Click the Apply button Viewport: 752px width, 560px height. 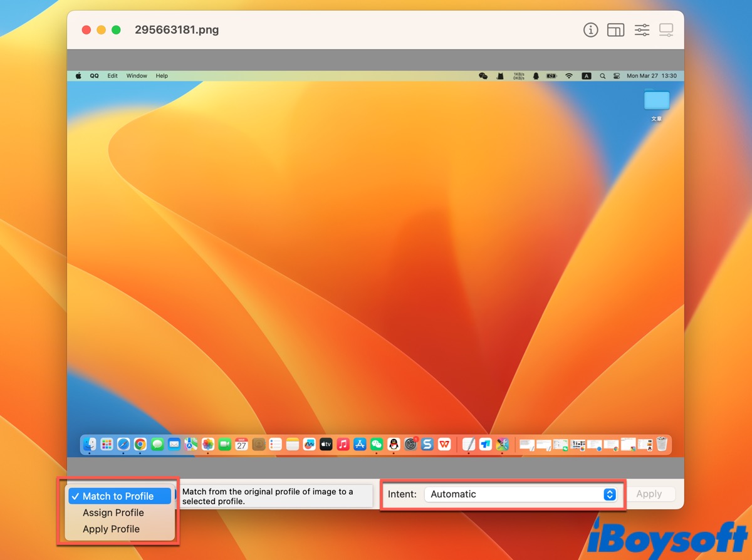pyautogui.click(x=649, y=494)
